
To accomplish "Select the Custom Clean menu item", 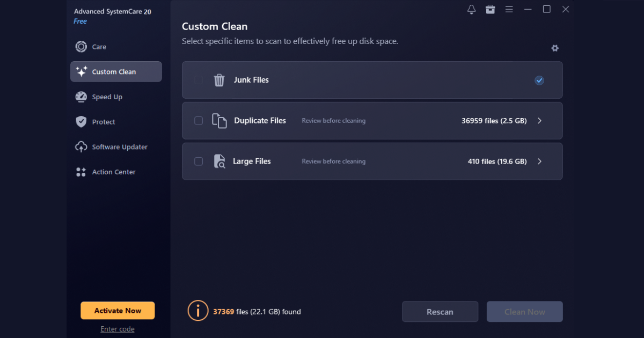I will point(116,71).
